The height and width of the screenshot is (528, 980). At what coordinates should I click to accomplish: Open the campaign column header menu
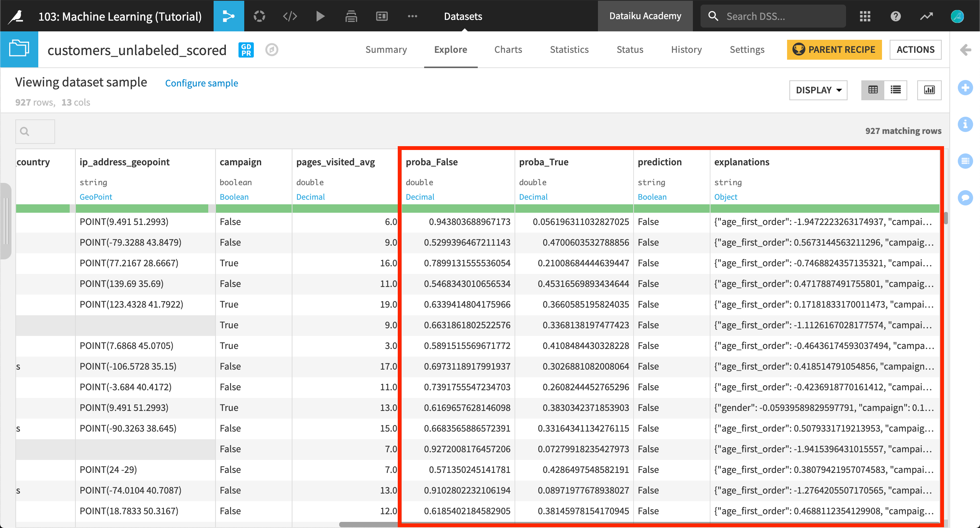point(240,162)
